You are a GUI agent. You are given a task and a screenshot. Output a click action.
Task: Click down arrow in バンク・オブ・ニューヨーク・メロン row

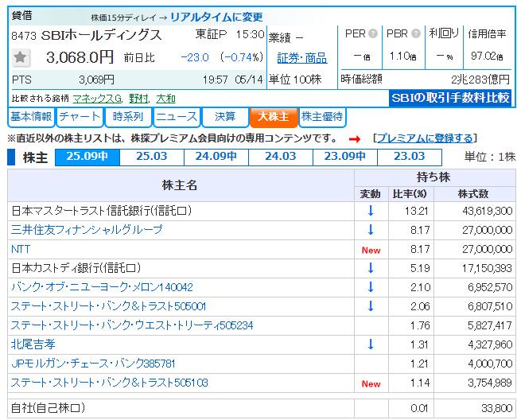click(x=371, y=287)
